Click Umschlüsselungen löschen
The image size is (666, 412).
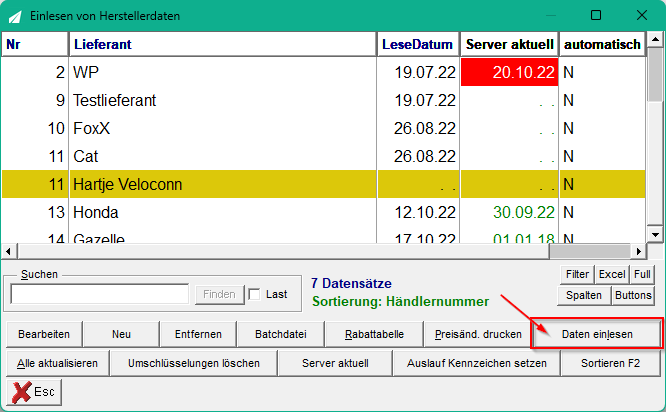pyautogui.click(x=194, y=363)
